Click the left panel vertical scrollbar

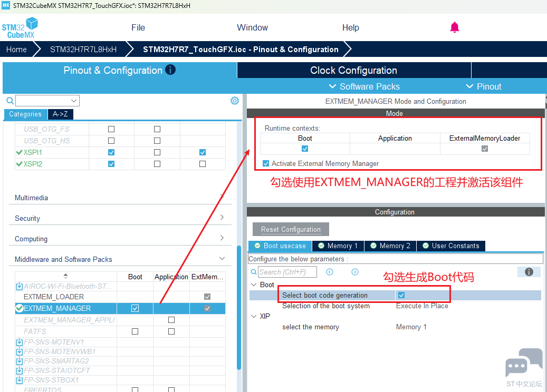click(238, 308)
